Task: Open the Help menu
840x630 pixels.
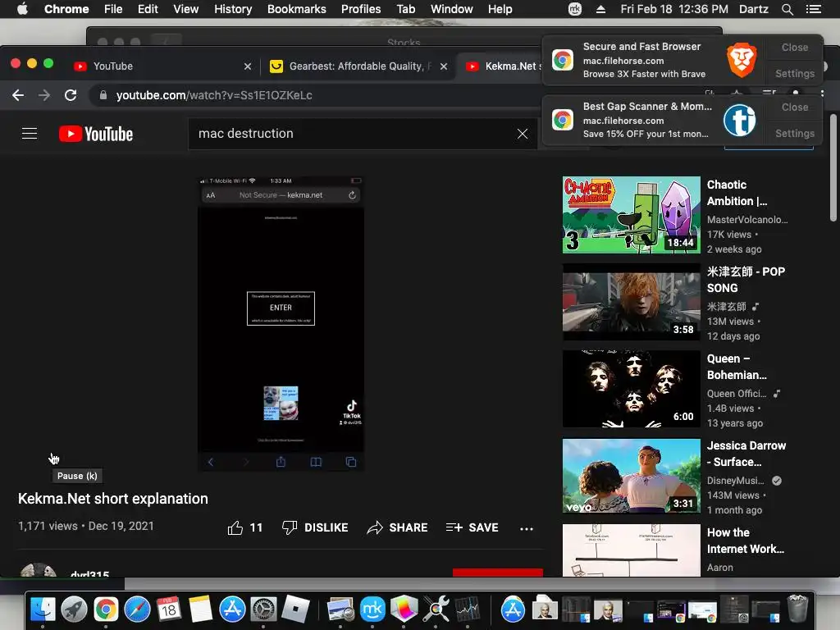Action: point(500,9)
